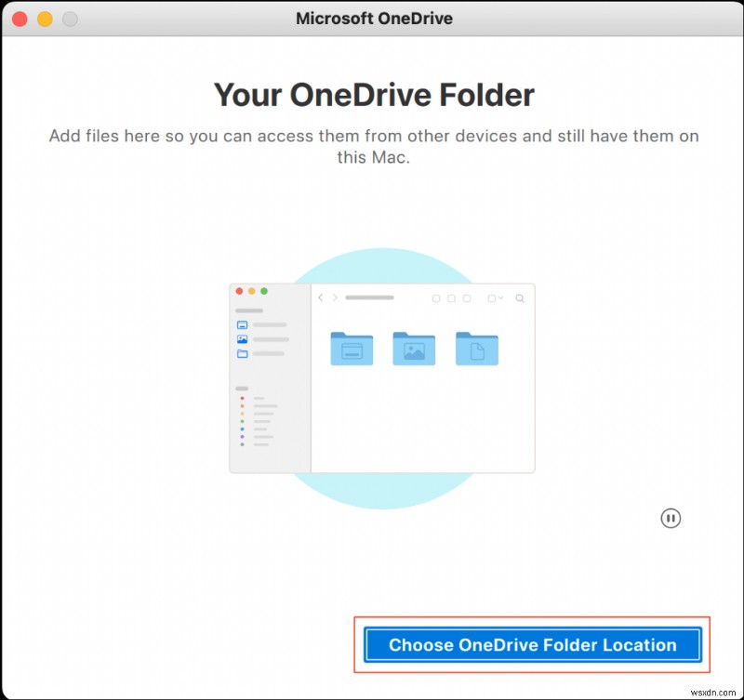Click the 'Your OneDrive Folder' heading

tap(374, 95)
